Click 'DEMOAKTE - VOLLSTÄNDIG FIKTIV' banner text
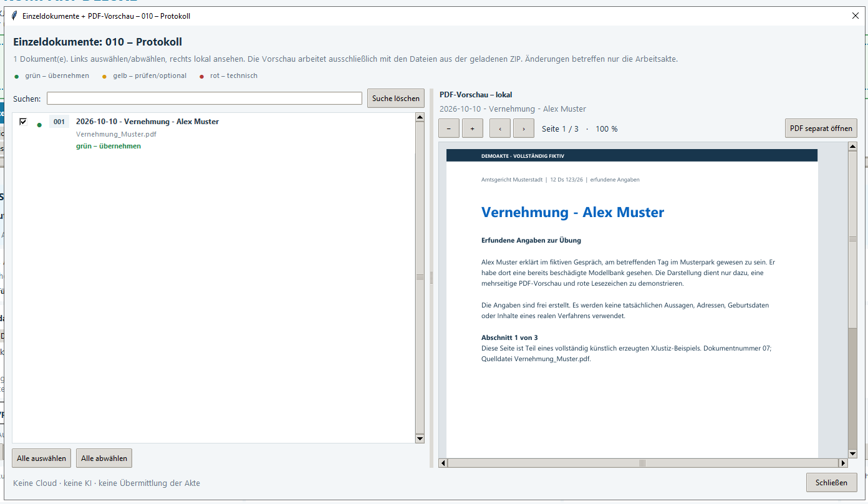Image resolution: width=868 pixels, height=504 pixels. click(x=523, y=156)
